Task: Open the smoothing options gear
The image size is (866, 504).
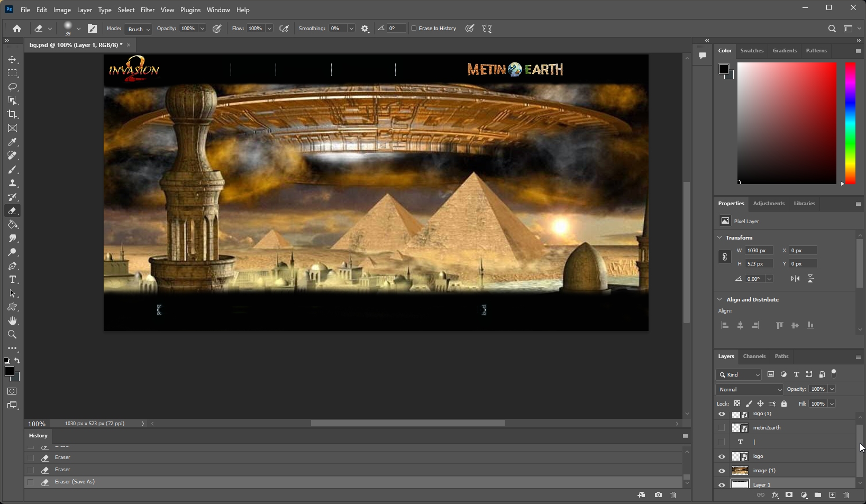Action: [x=365, y=29]
